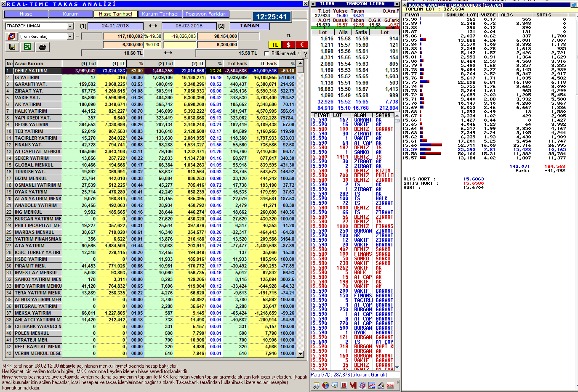Viewport: 578px width, 392px height.
Task: Open the Pozisyon Farkları tab
Action: click(x=206, y=14)
